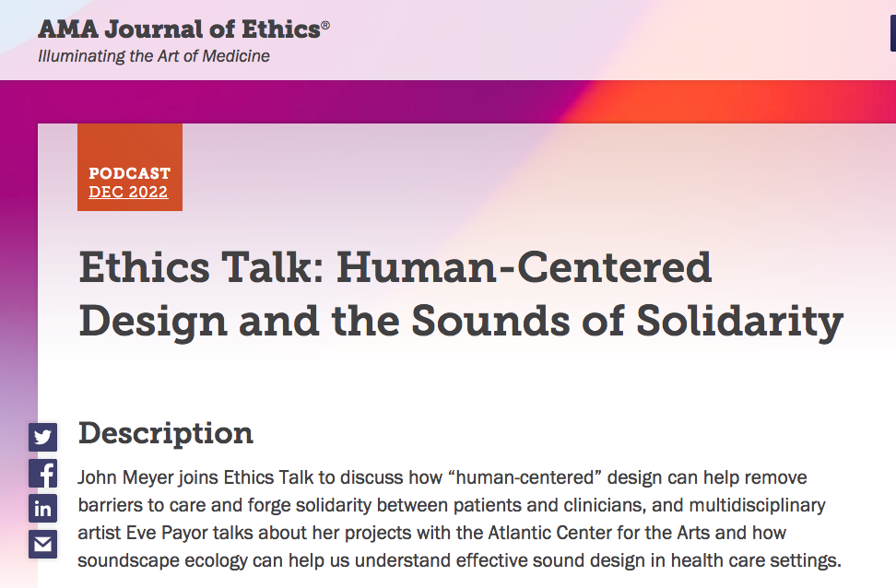The height and width of the screenshot is (588, 896).
Task: Share this podcast on Twitter
Action: click(42, 437)
